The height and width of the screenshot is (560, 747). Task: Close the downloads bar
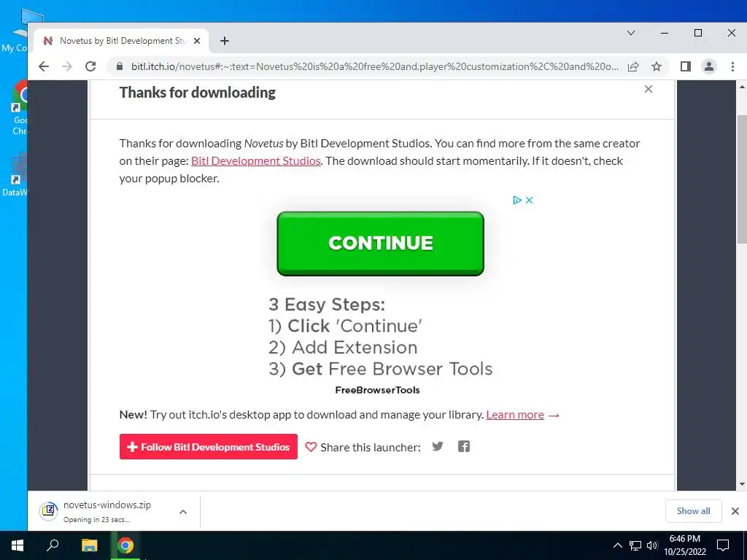(x=735, y=511)
